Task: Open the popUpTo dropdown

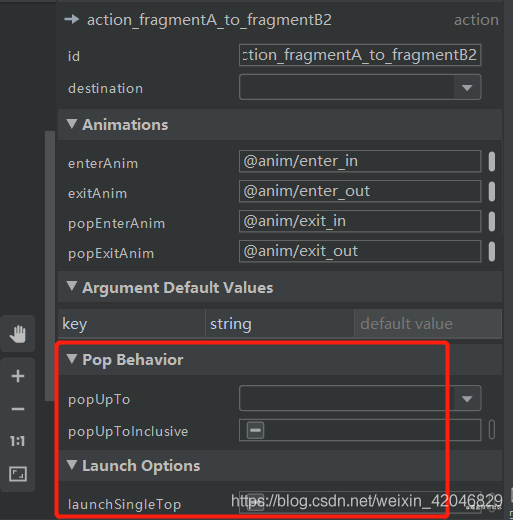Action: click(467, 398)
